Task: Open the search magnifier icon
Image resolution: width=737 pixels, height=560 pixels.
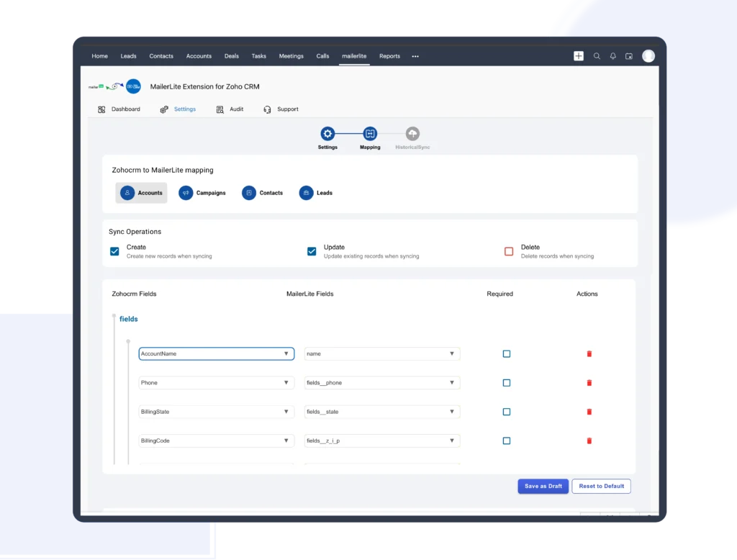Action: [x=597, y=56]
